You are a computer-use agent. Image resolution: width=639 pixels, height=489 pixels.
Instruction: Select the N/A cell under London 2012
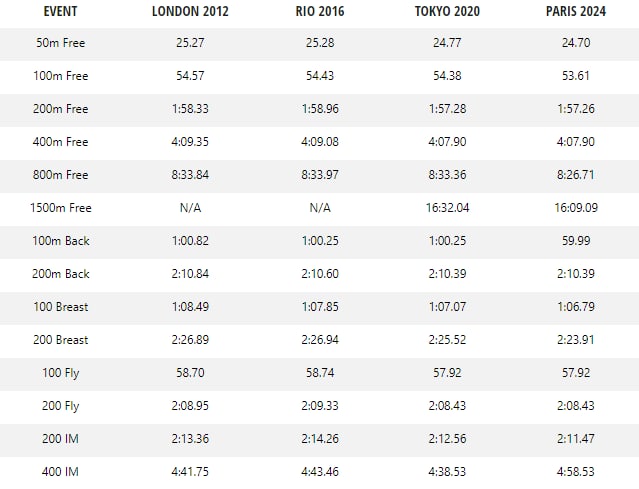tap(190, 207)
